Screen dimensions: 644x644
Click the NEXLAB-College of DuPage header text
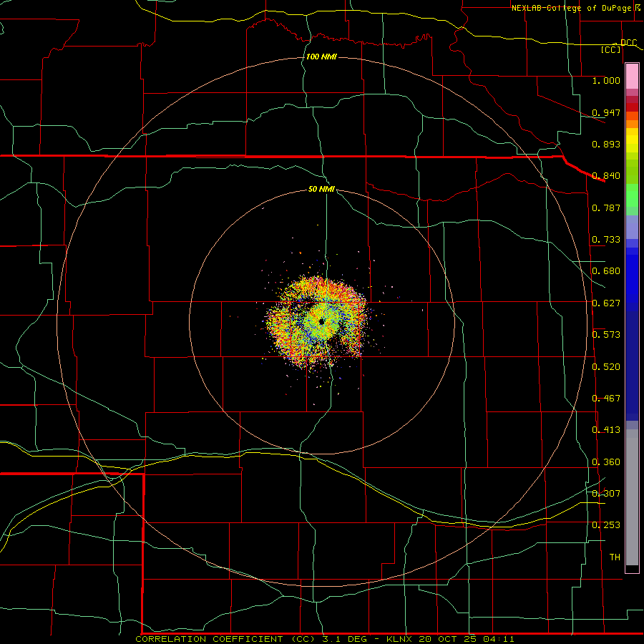click(x=571, y=8)
